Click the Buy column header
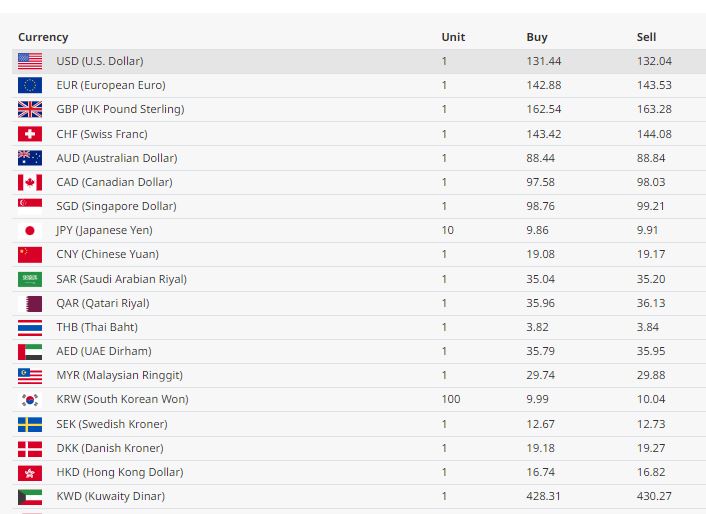The image size is (706, 514). 537,37
